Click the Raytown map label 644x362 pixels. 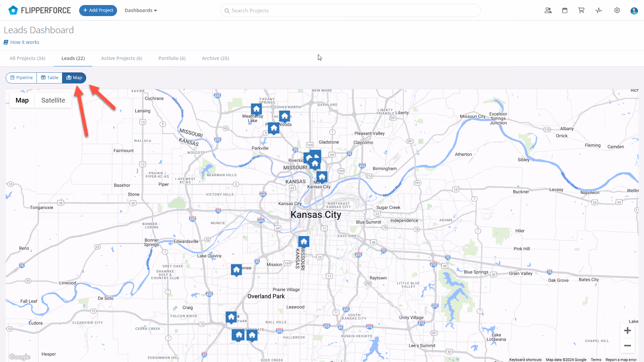point(378,278)
